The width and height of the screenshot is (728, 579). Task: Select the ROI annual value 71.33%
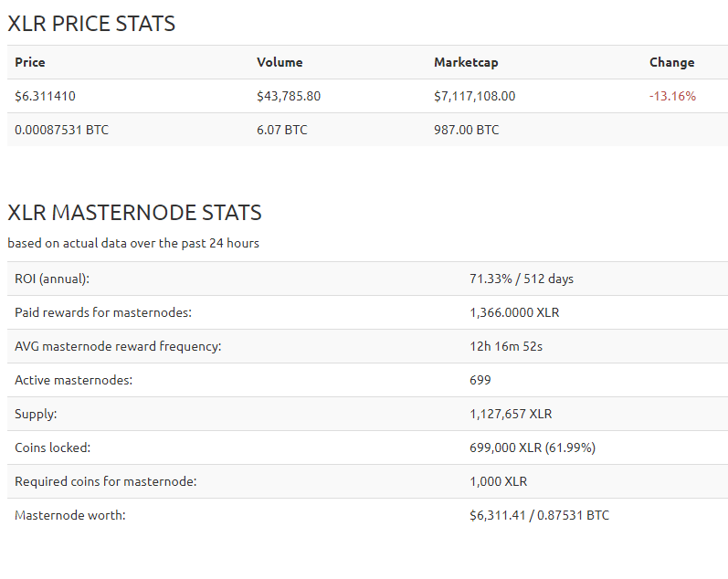[x=491, y=279]
